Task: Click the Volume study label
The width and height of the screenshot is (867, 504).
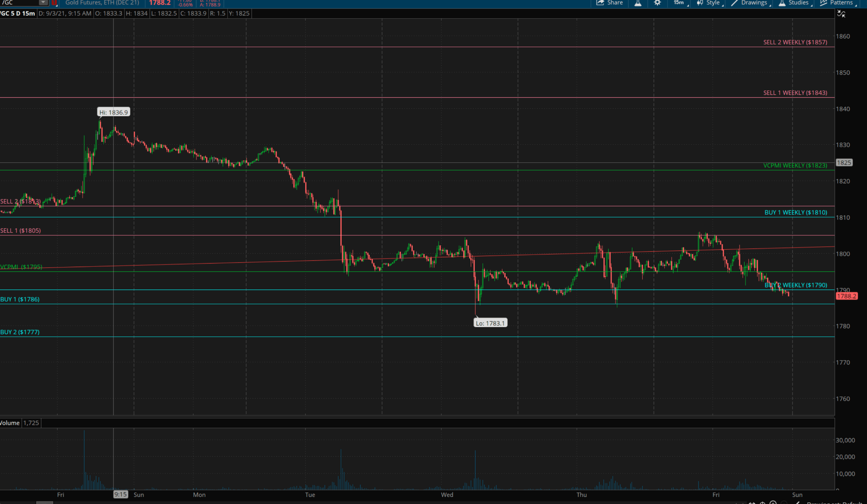Action: pos(10,423)
